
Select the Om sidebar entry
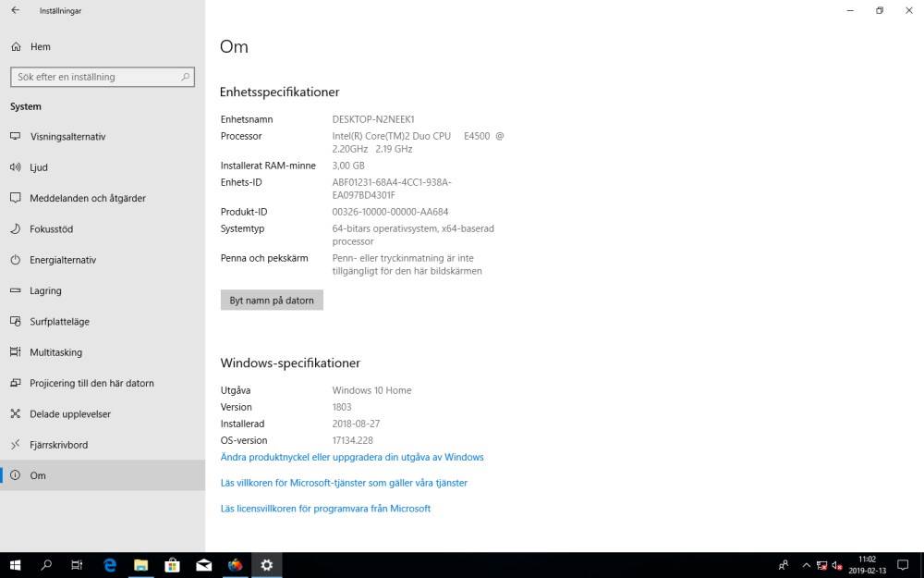[103, 475]
